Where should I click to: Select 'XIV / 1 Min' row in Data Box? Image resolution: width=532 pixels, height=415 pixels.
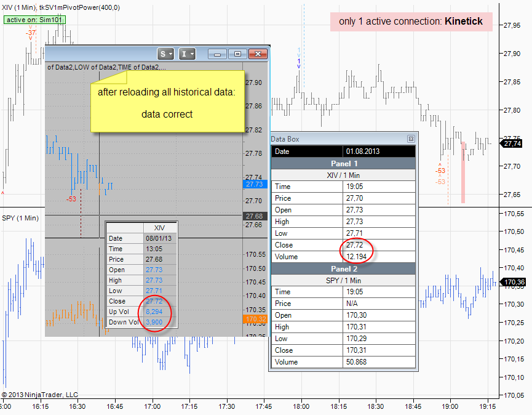(343, 175)
